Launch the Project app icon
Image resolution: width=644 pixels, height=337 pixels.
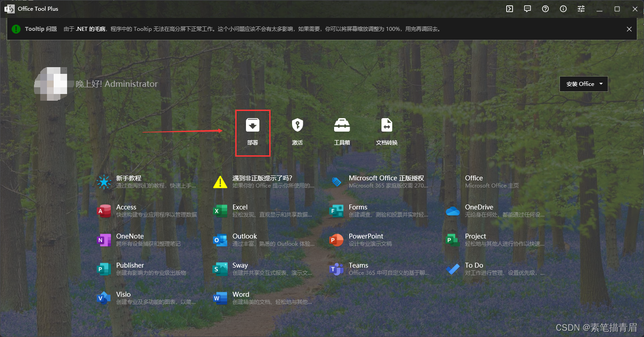(x=453, y=240)
